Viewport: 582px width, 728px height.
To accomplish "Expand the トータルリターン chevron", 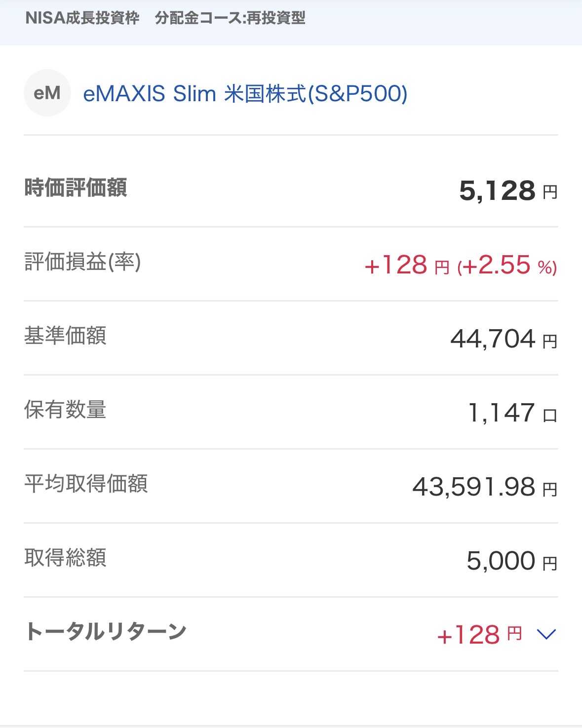I will click(546, 634).
